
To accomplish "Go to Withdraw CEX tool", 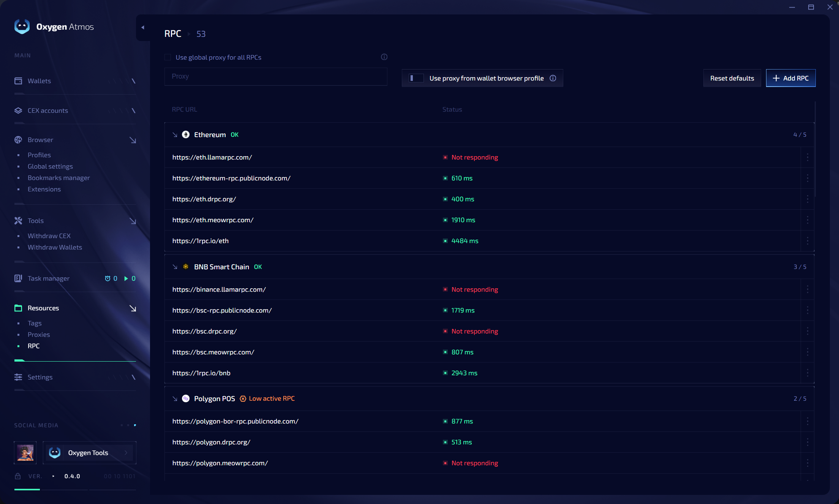I will (49, 236).
